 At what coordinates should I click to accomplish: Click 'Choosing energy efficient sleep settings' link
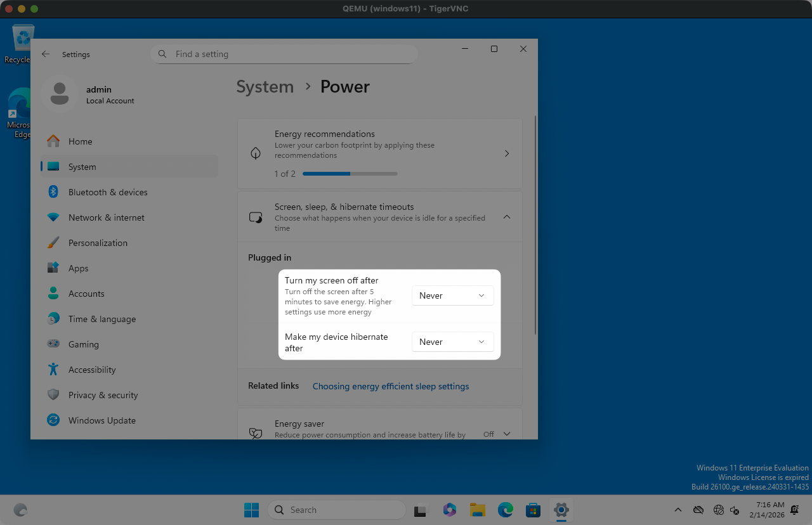(391, 386)
